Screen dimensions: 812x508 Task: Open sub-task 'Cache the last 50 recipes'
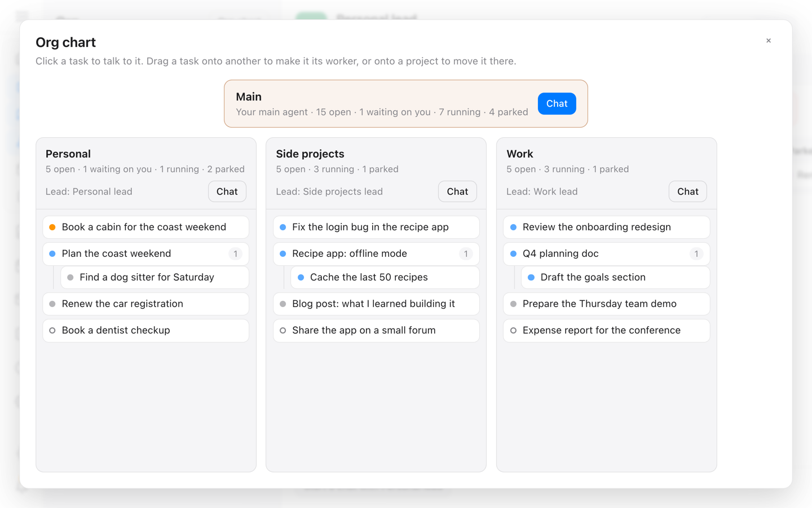385,277
